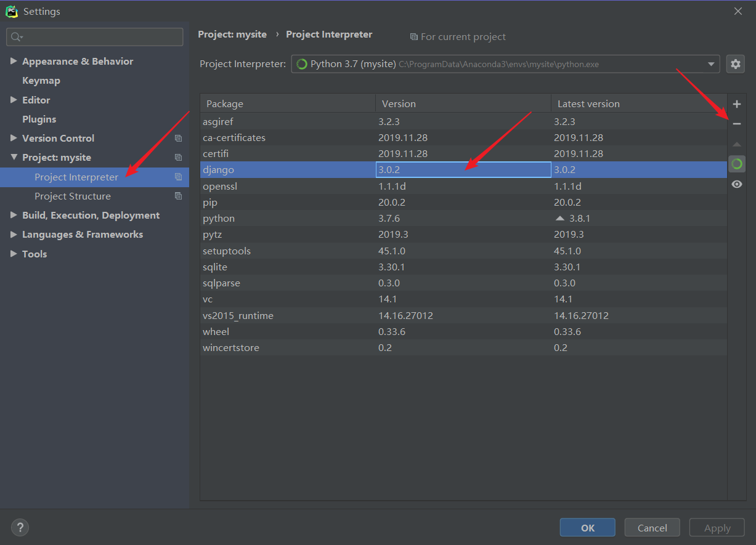Viewport: 756px width, 545px height.
Task: Select the sqlite package row
Action: coord(463,267)
